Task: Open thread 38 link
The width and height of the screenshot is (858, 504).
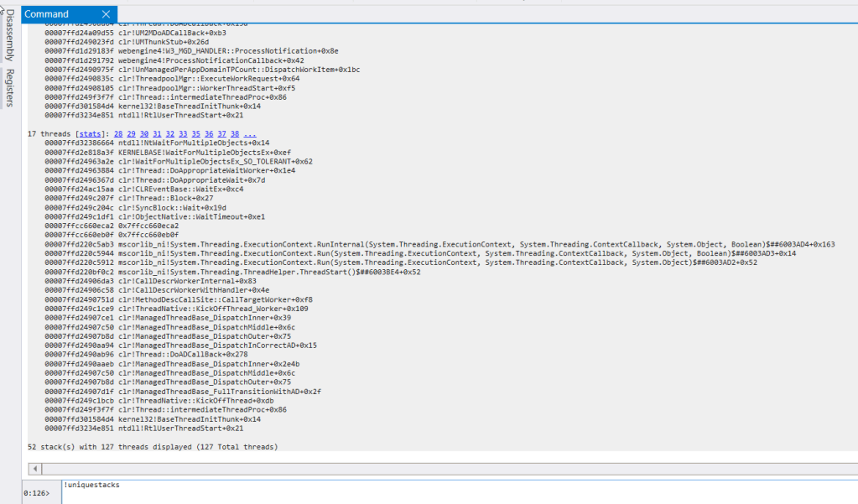Action: click(235, 134)
